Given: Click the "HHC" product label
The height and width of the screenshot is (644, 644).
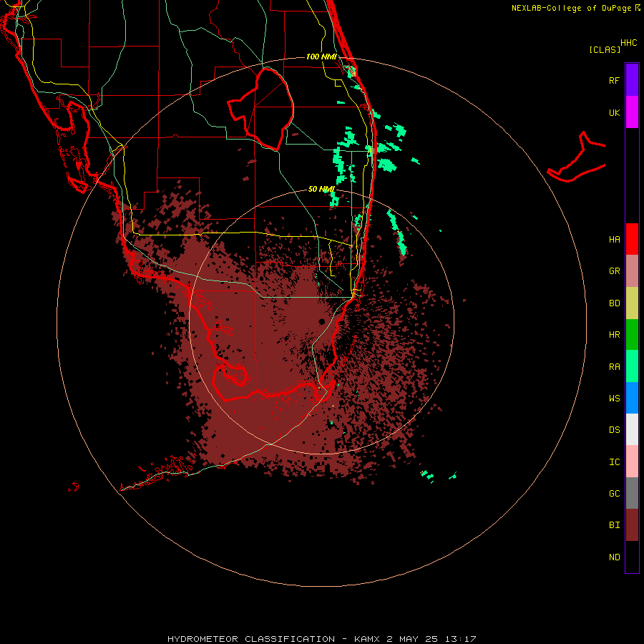Looking at the screenshot, I should point(628,43).
